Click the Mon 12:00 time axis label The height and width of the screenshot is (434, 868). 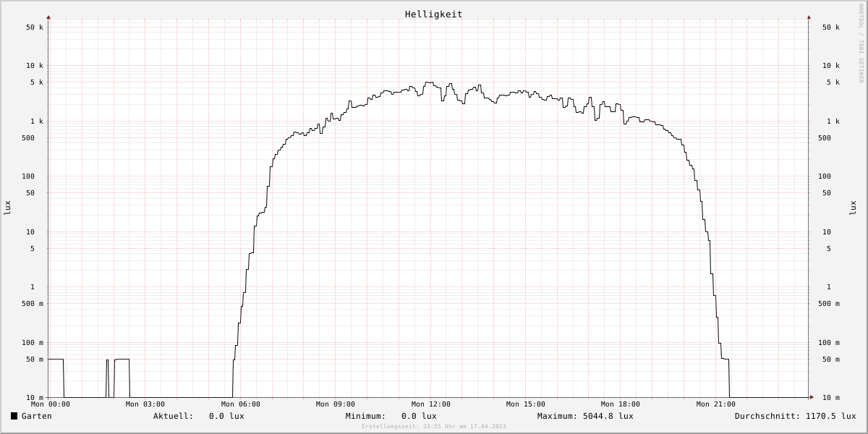[x=431, y=404]
